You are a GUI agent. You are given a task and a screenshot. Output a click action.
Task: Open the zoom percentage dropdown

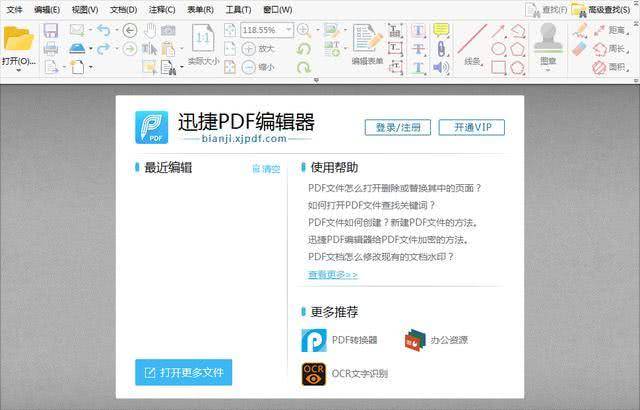pos(289,31)
